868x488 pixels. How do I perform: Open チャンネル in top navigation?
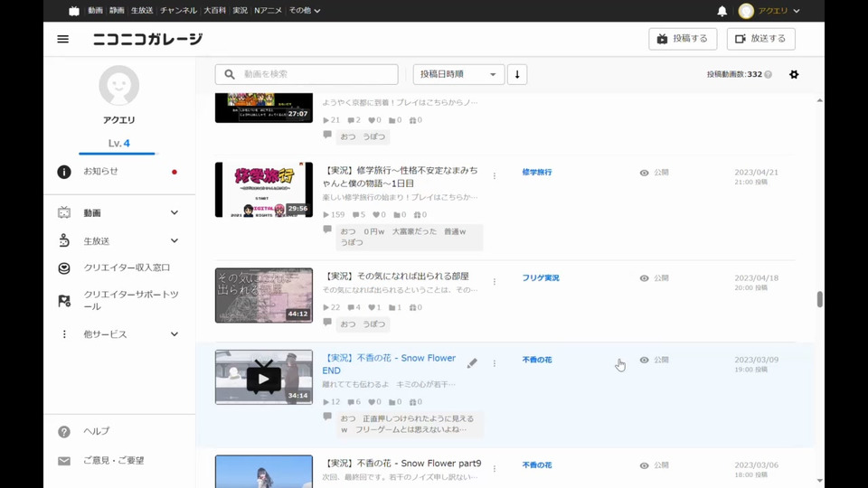coord(178,11)
